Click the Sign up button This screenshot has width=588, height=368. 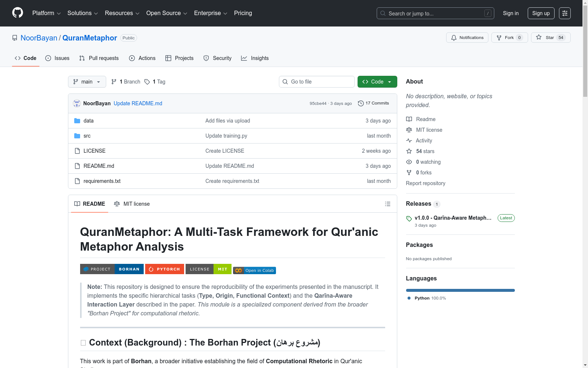[541, 13]
